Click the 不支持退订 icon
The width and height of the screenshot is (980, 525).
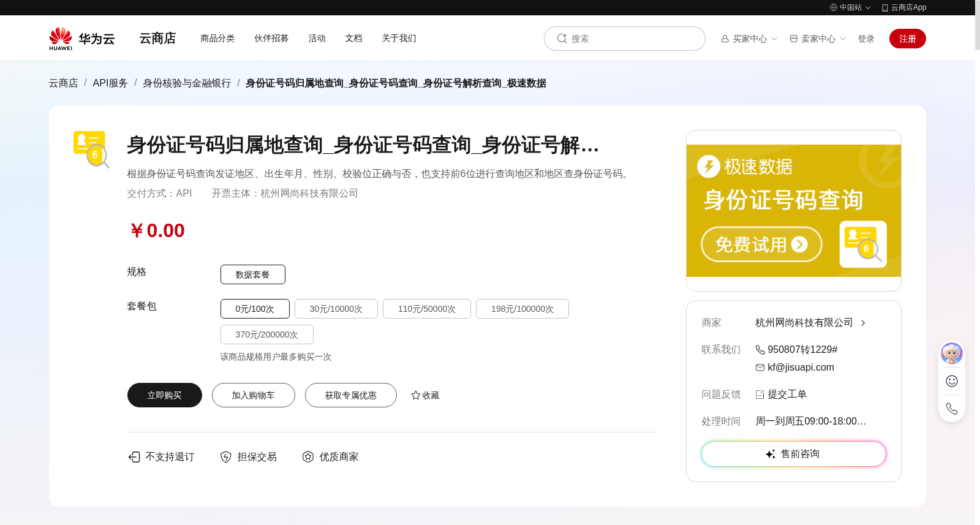coord(134,457)
